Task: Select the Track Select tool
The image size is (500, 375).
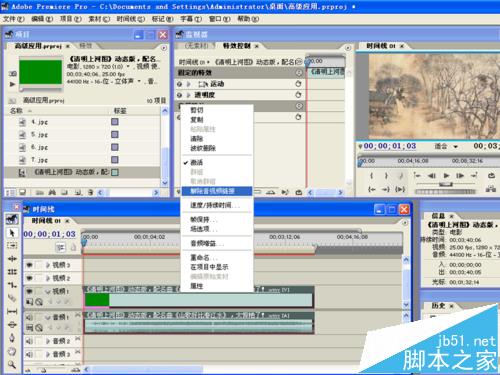Action: 12,246
